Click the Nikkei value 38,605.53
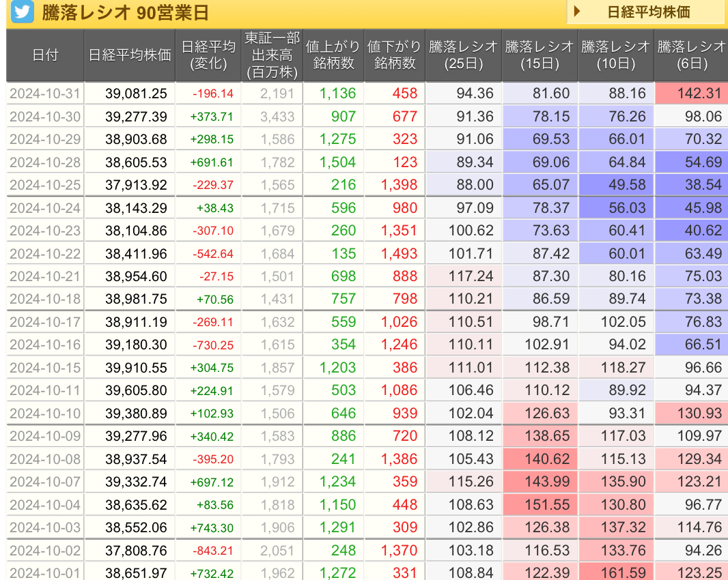The image size is (728, 580). tap(136, 162)
